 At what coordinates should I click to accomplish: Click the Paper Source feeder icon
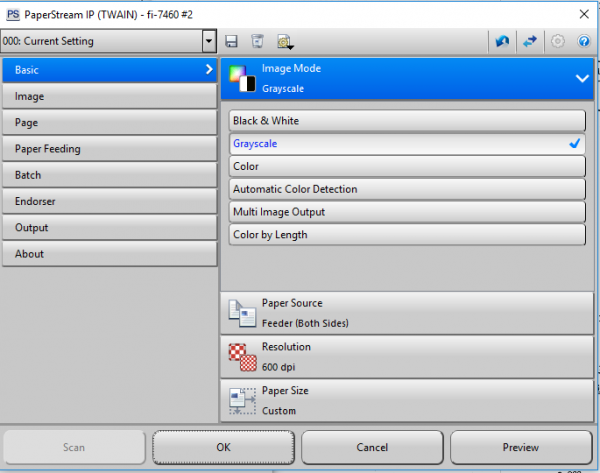242,312
